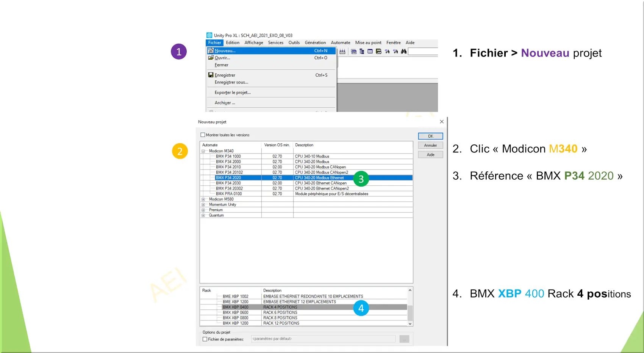Screen dimensions: 644x353
Task: Click the binoculars find icon
Action: (404, 52)
